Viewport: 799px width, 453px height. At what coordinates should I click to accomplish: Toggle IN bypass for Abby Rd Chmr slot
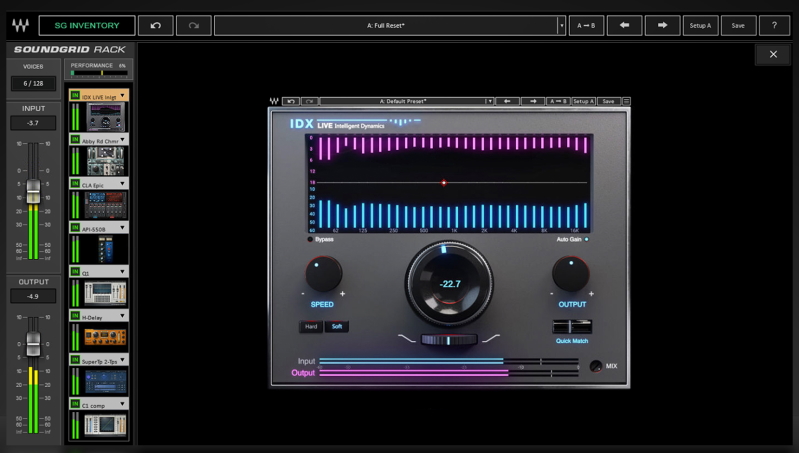[x=75, y=139]
